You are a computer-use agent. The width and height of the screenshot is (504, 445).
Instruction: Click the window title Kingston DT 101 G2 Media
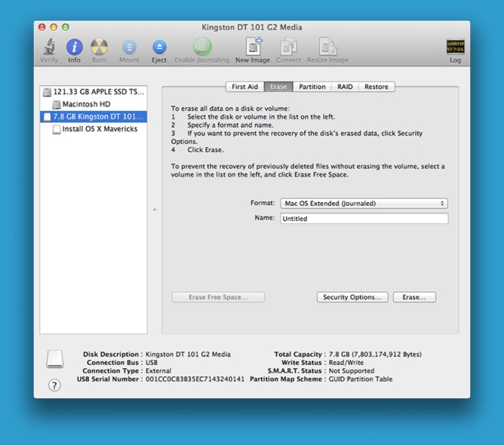[252, 27]
